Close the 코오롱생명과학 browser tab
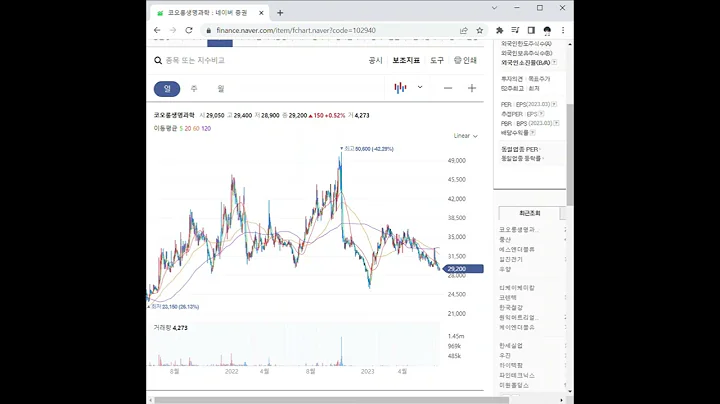This screenshot has height=404, width=720. (x=261, y=13)
